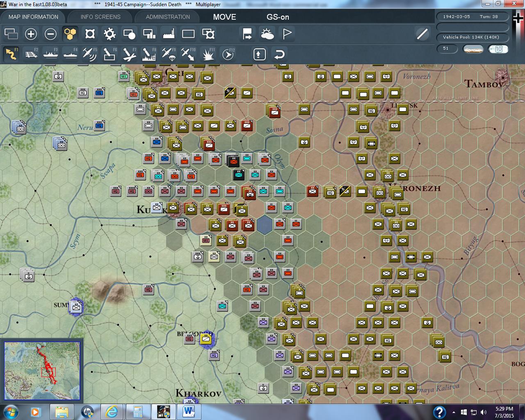This screenshot has height=420, width=525.
Task: Click the snowy ground condition image
Action: [473, 49]
